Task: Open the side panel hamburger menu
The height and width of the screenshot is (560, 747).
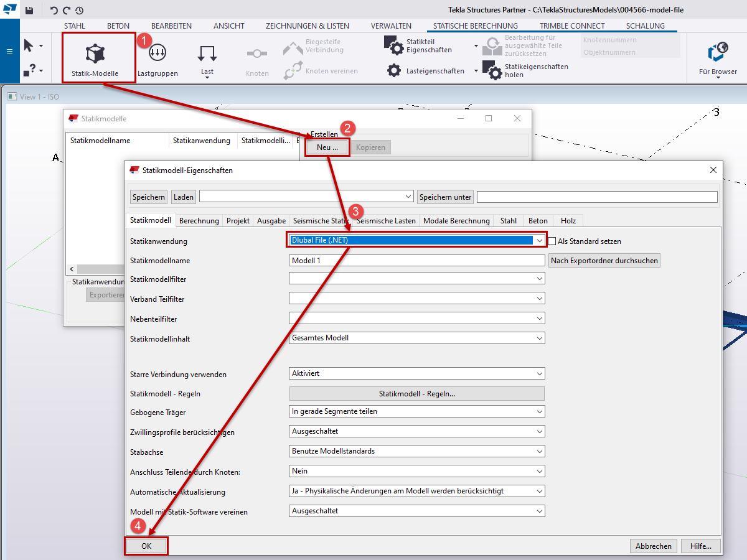Action: tap(9, 52)
